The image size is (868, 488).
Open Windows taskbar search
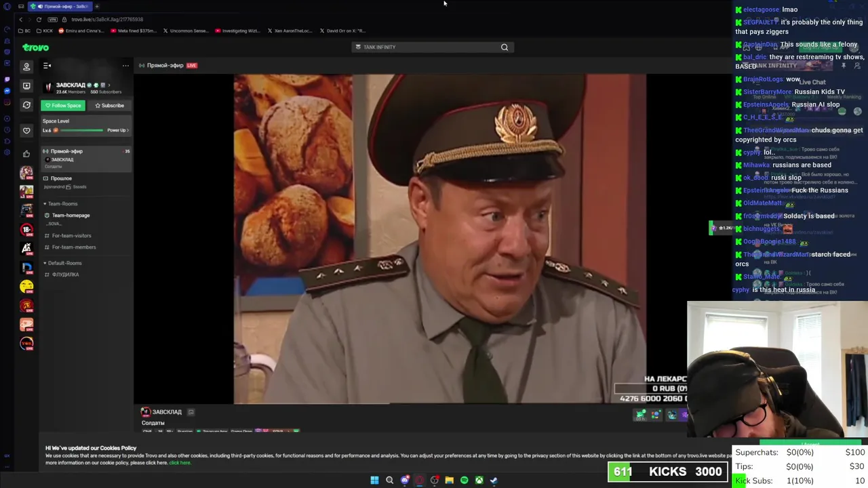(389, 480)
